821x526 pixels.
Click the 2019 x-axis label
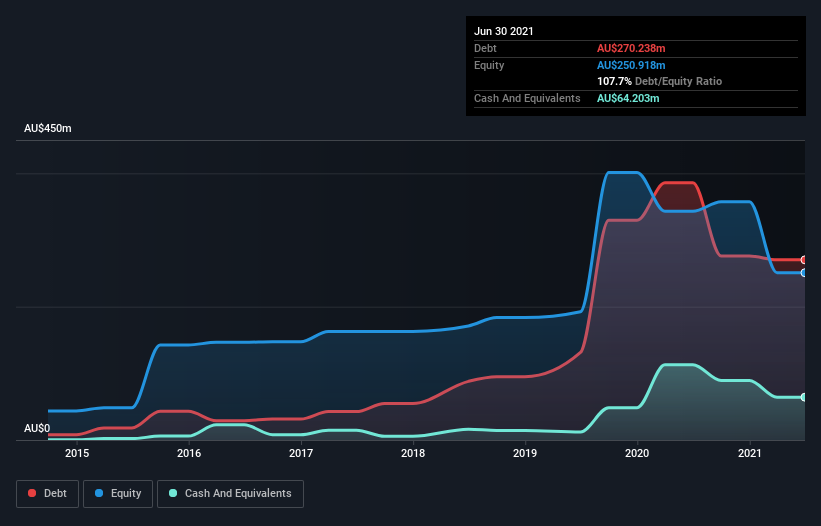tap(525, 453)
